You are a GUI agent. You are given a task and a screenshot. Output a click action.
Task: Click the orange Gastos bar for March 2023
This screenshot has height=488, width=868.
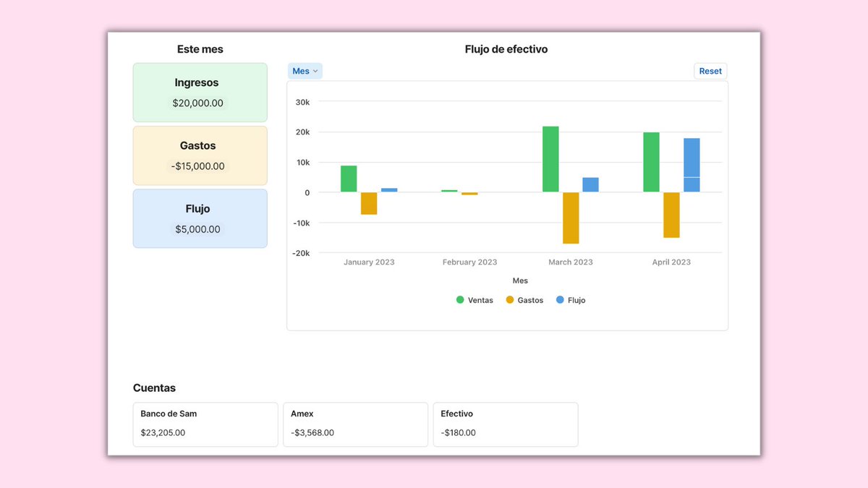click(571, 218)
